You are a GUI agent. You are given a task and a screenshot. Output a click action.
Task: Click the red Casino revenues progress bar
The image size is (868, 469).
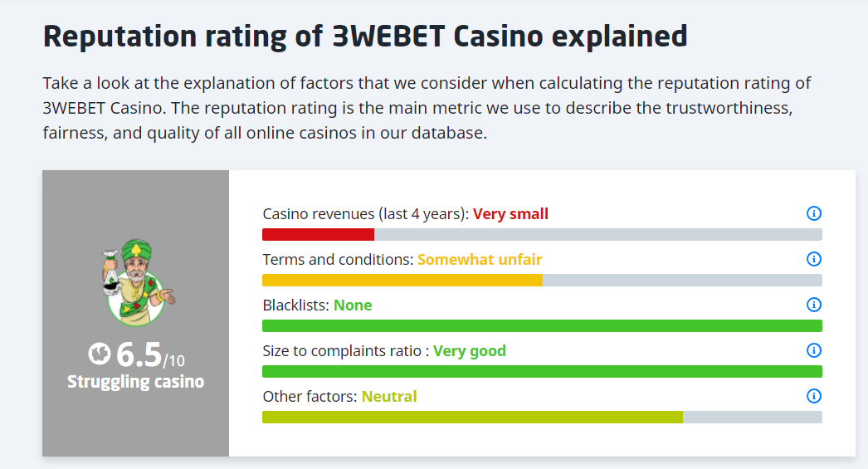pyautogui.click(x=319, y=234)
